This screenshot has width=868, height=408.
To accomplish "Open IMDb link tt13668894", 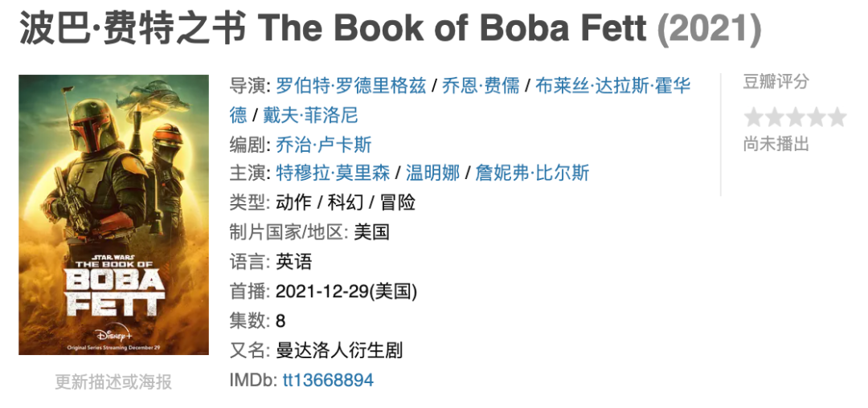I will tap(328, 380).
